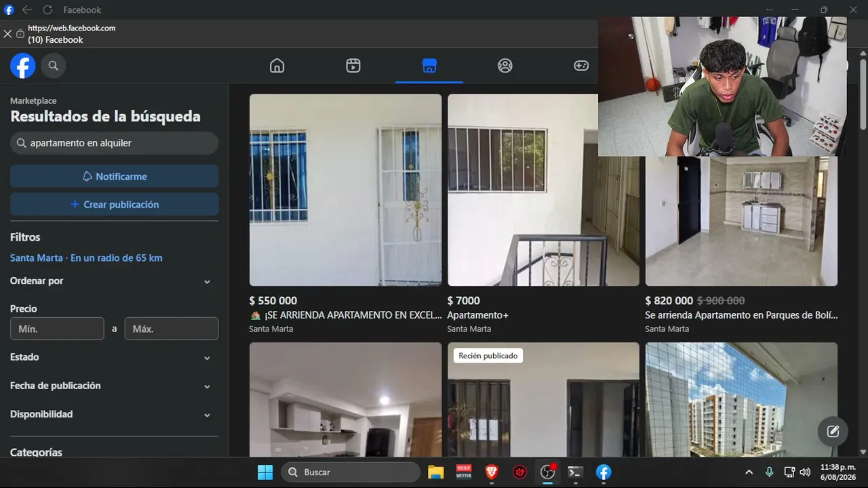The height and width of the screenshot is (488, 868).
Task: Select the Marketplace tab in the top navigation
Action: (429, 66)
